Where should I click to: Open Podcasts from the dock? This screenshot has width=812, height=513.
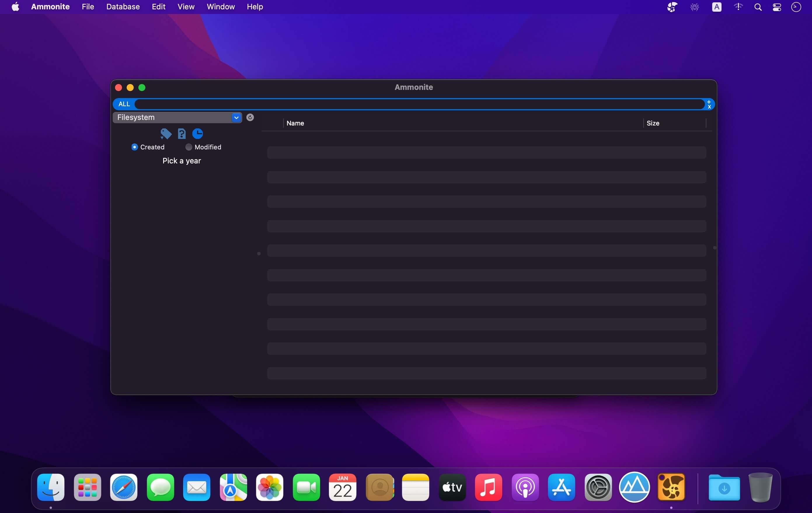(525, 487)
